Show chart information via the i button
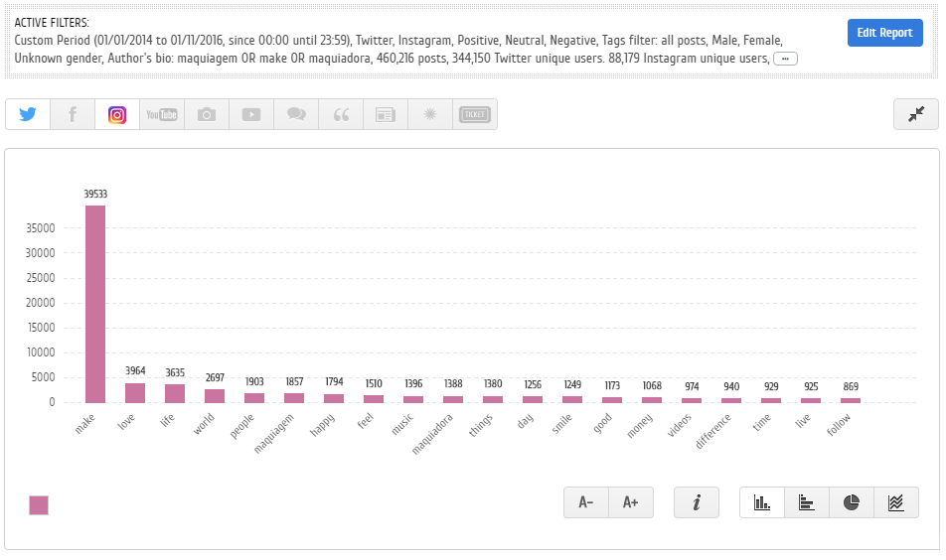Image resolution: width=946 pixels, height=560 pixels. [697, 502]
